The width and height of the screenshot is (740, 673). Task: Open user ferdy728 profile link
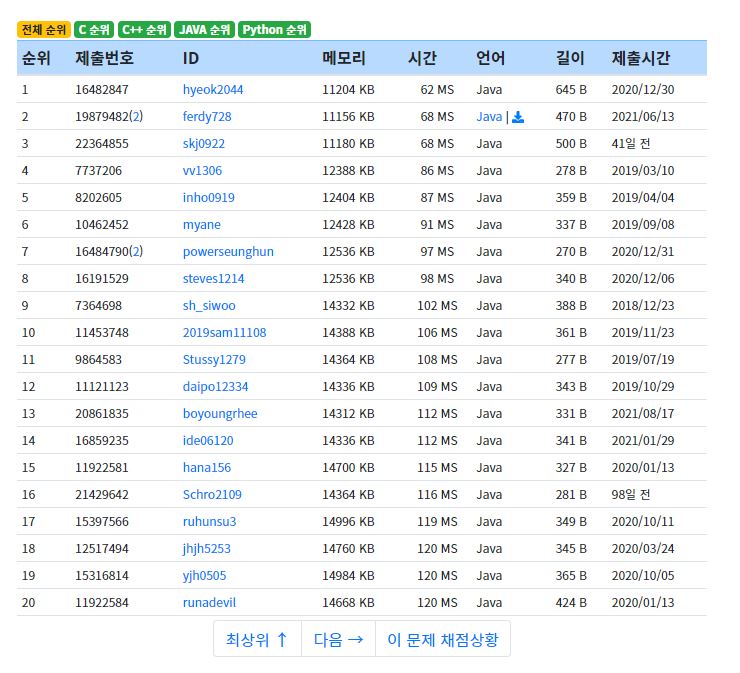point(207,117)
